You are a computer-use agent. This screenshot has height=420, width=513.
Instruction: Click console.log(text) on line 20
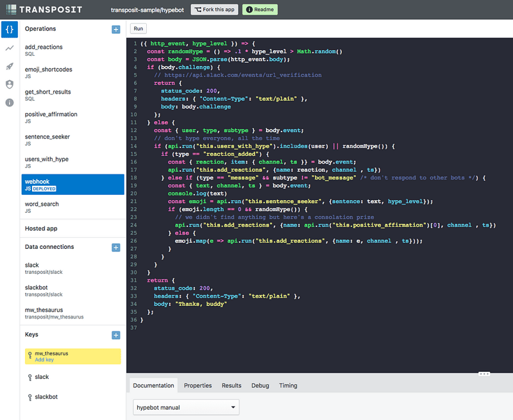[x=198, y=193]
